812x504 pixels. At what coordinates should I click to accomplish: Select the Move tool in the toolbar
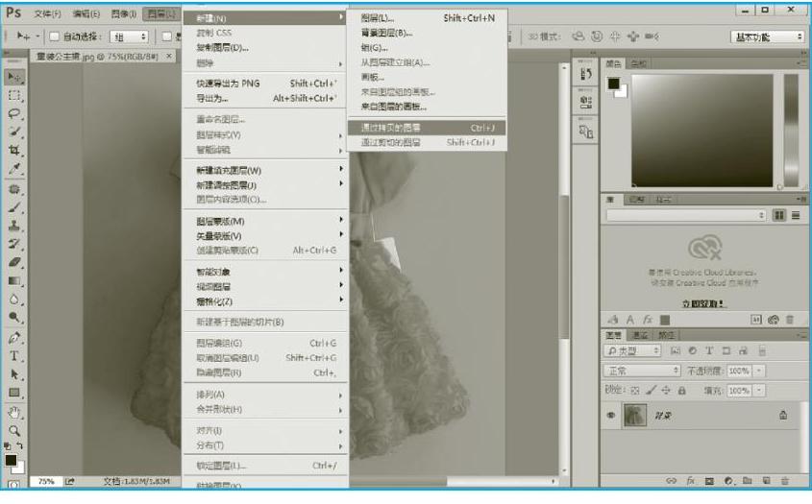(x=14, y=76)
